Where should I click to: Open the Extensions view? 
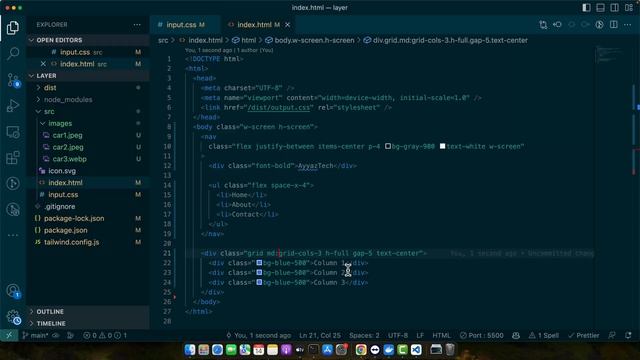[x=13, y=158]
